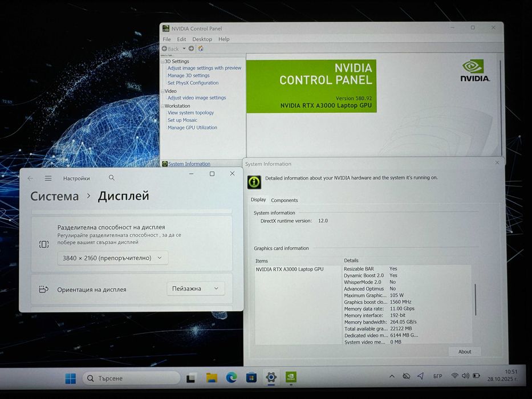Open File Explorer from the taskbar

coord(212,377)
